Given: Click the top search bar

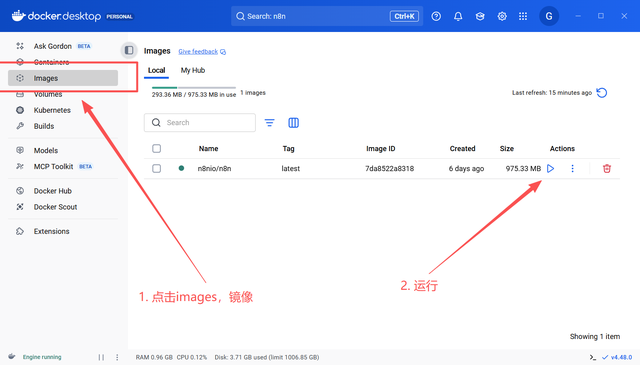Looking at the screenshot, I should click(327, 16).
